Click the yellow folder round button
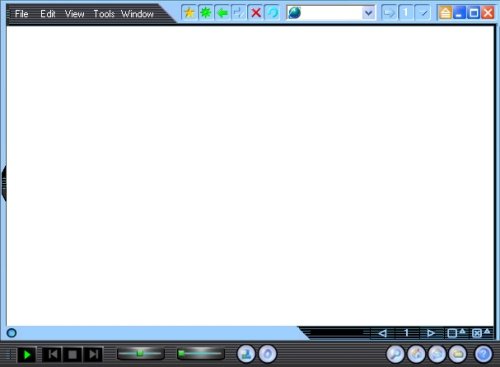 pyautogui.click(x=458, y=354)
